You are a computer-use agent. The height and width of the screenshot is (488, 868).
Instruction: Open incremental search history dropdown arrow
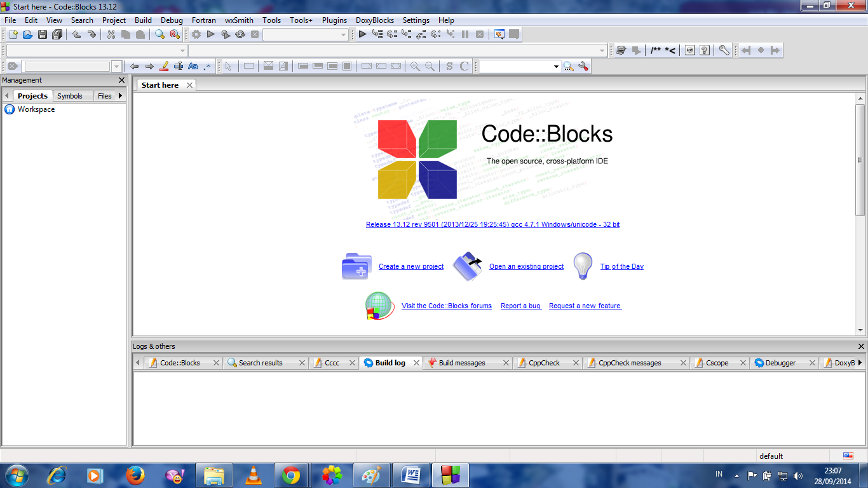pos(117,66)
